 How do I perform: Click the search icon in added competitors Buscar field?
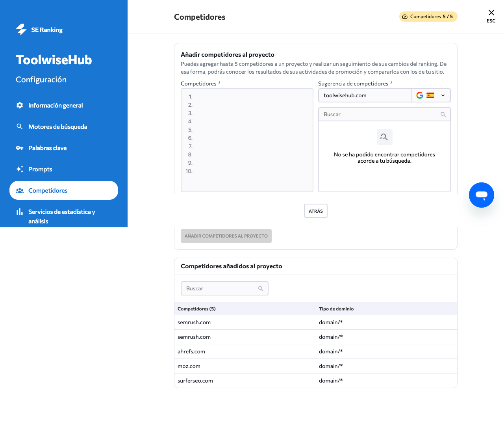click(x=261, y=288)
